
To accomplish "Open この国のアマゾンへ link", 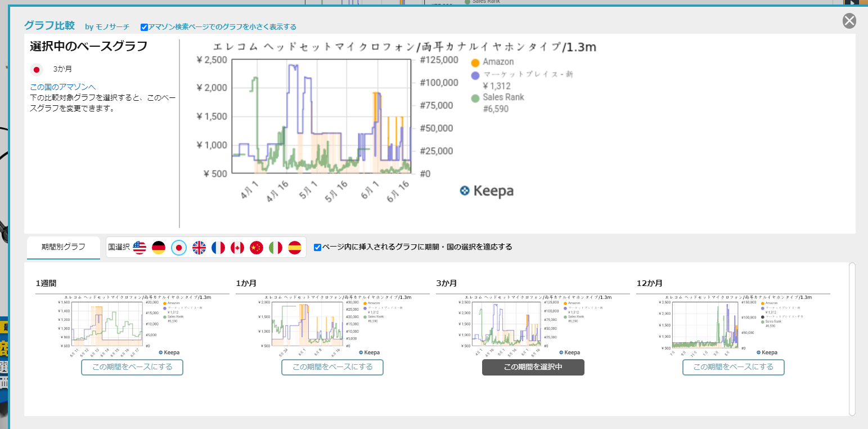I will click(x=63, y=87).
